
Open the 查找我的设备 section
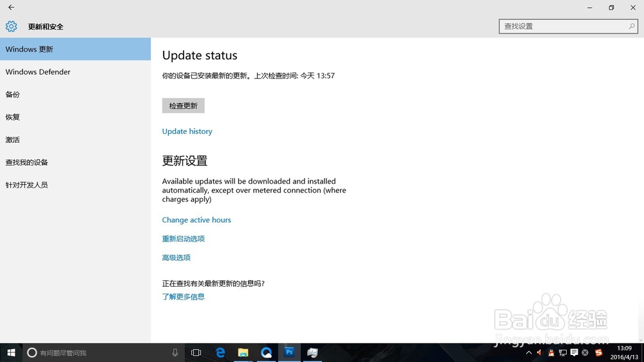pyautogui.click(x=75, y=162)
